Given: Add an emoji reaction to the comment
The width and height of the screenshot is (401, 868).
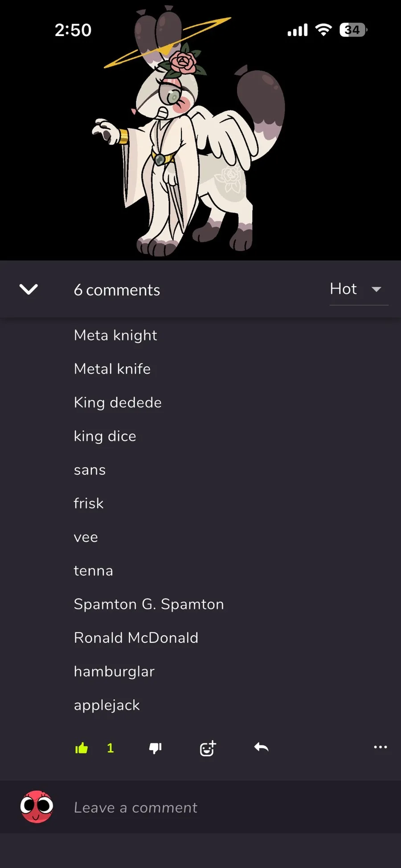Looking at the screenshot, I should pyautogui.click(x=208, y=748).
